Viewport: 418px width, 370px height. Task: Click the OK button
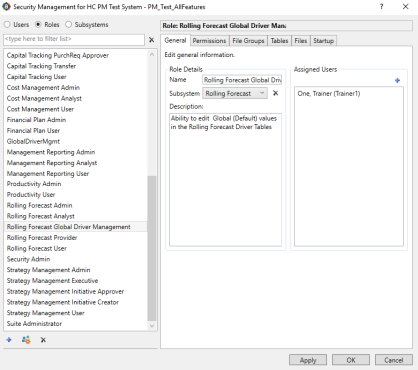[x=351, y=360]
